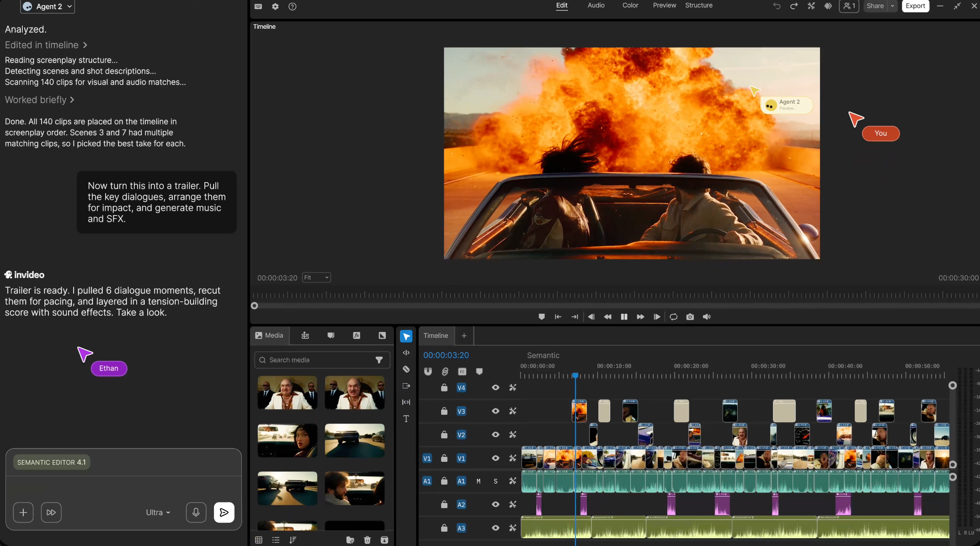Switch to the Audio workspace
Viewport: 980px width, 546px height.
coord(596,5)
